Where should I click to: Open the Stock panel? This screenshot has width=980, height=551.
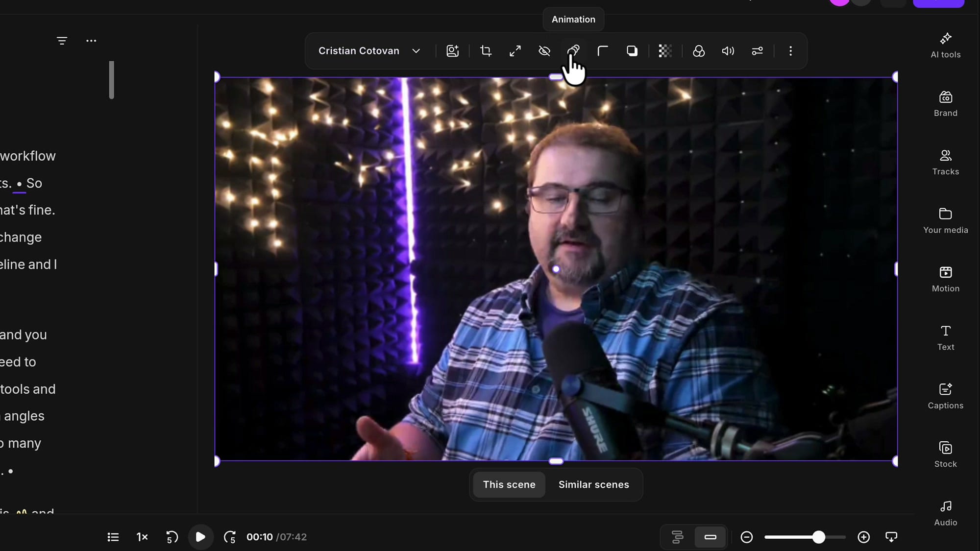945,455
